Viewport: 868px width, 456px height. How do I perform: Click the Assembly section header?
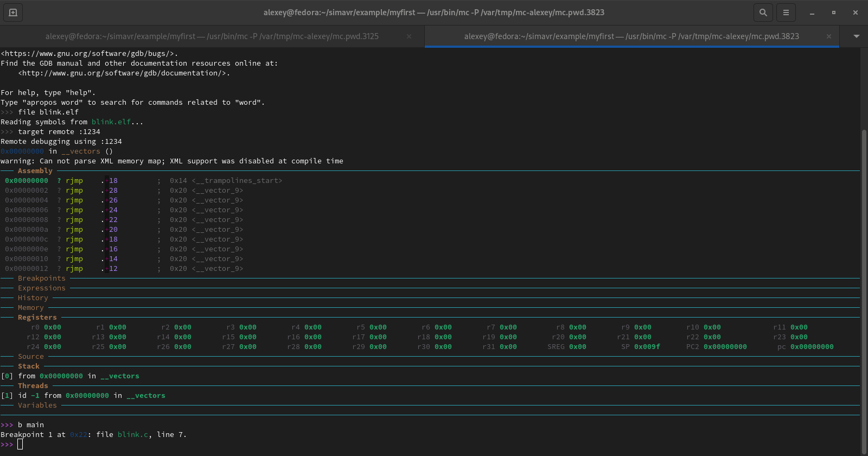[35, 171]
